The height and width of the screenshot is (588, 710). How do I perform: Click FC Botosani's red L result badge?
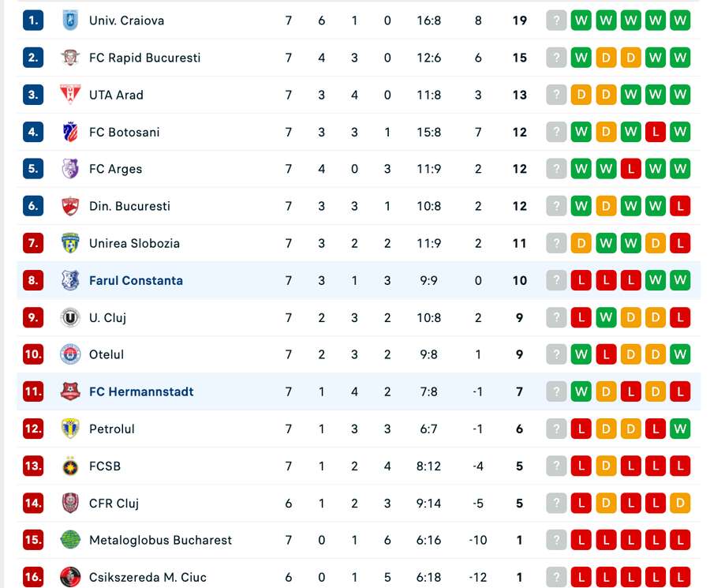click(656, 132)
